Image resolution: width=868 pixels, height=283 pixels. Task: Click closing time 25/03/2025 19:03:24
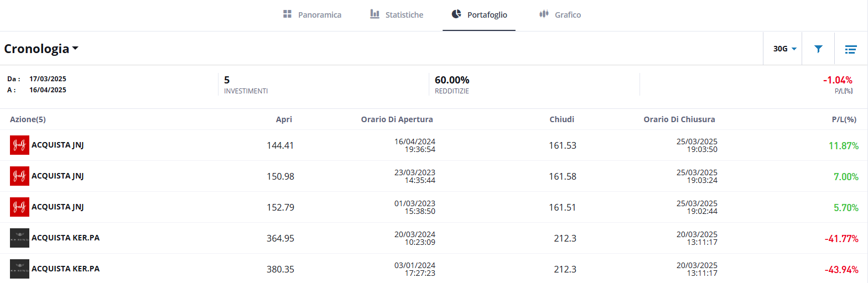[697, 176]
